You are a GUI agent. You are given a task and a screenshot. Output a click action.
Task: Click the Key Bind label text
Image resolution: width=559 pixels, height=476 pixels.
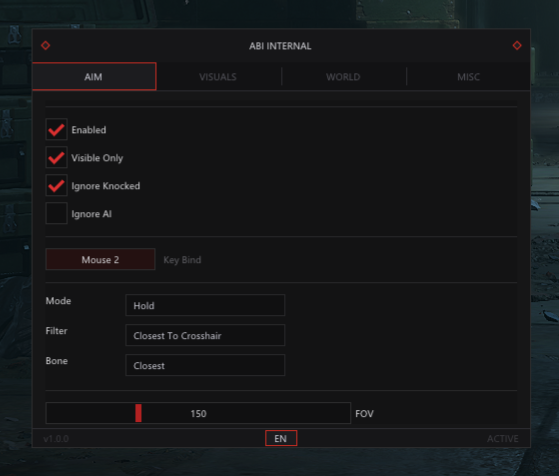tap(182, 260)
